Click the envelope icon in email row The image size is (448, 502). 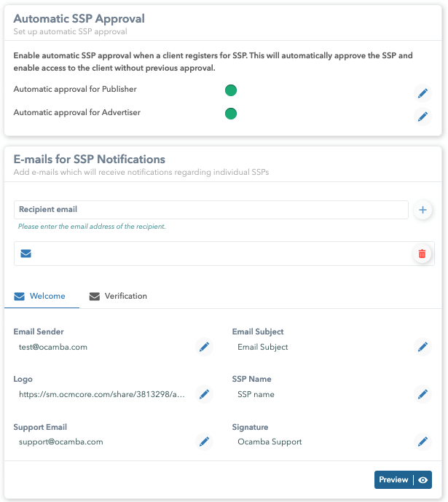click(x=25, y=254)
